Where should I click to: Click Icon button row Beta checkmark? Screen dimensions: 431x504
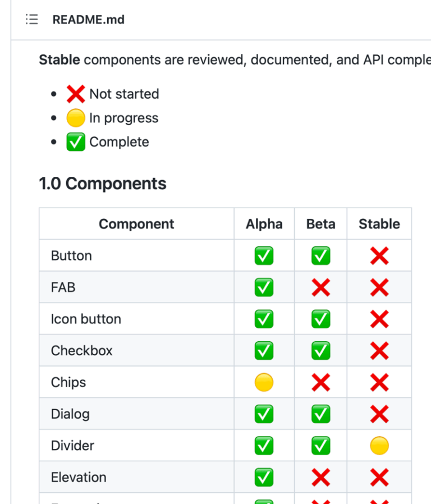(321, 319)
